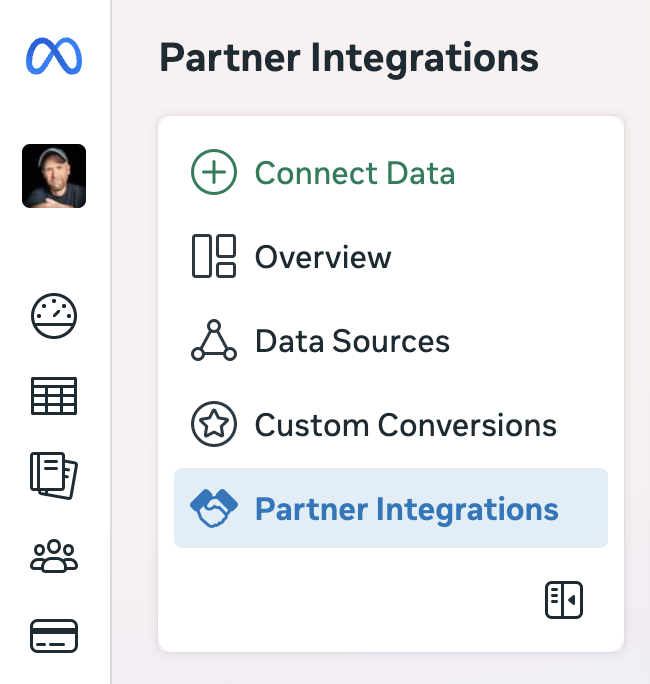Open the people group audiences icon
This screenshot has width=650, height=684.
point(54,556)
